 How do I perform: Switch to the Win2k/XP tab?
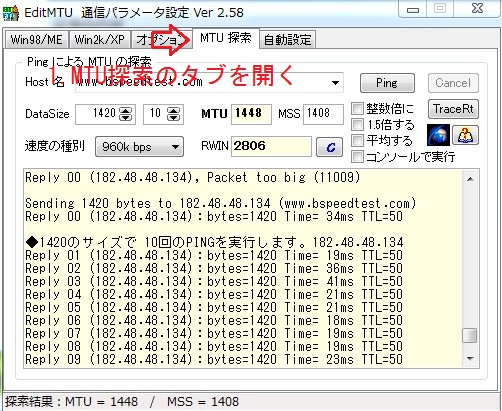click(x=99, y=40)
